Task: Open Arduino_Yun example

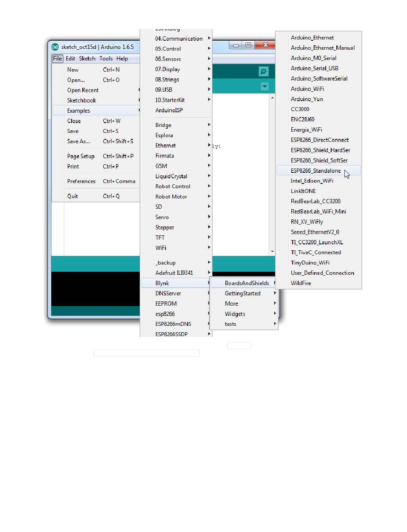Action: [319, 99]
